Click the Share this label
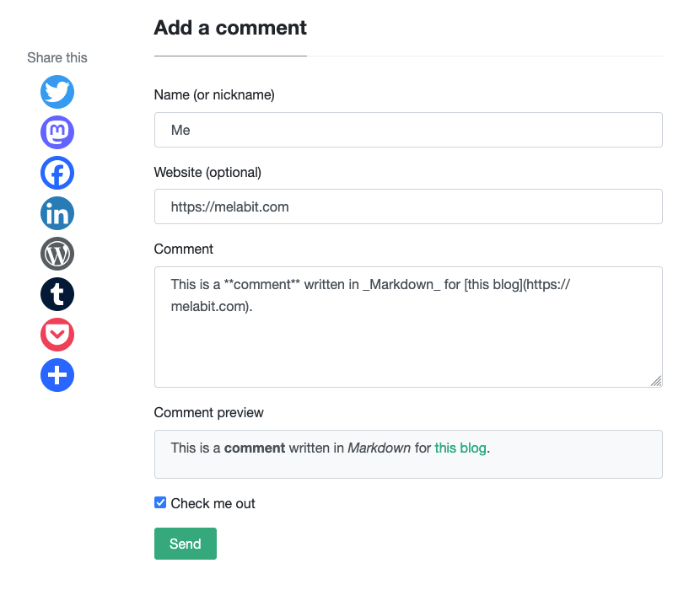Viewport: 700px width, 590px height. click(57, 57)
